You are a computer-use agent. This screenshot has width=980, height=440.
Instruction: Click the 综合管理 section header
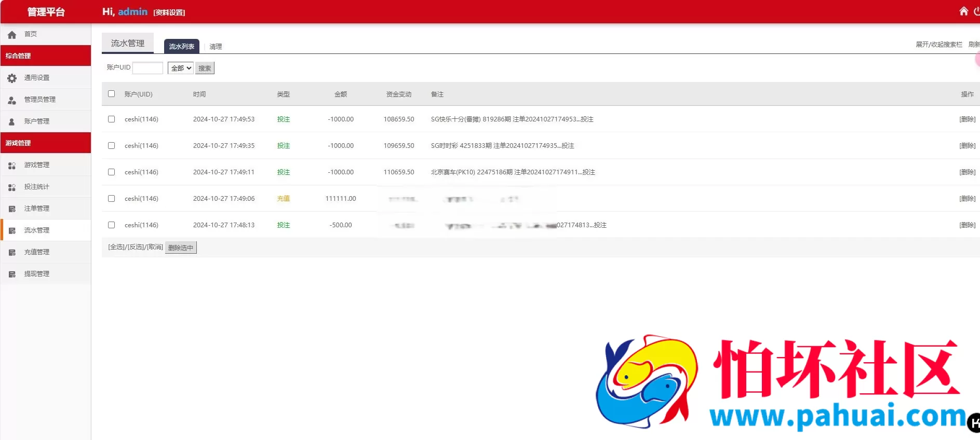coord(46,56)
